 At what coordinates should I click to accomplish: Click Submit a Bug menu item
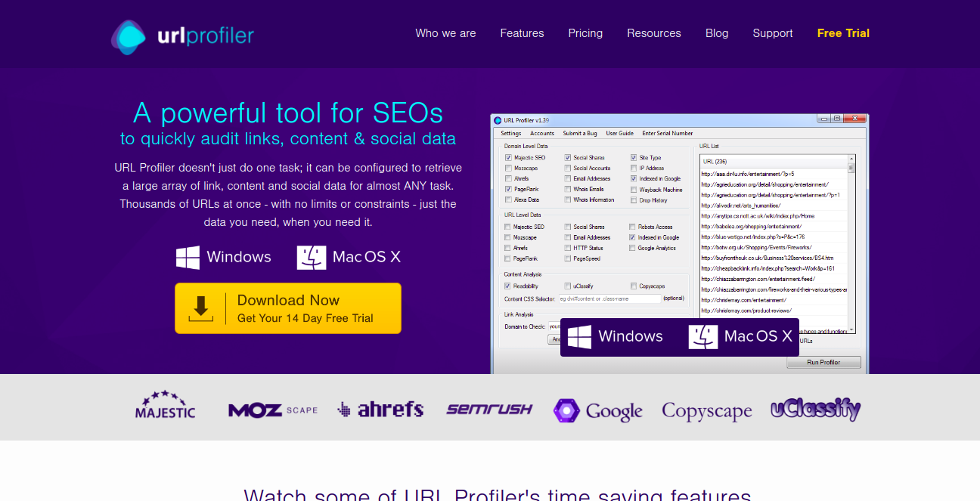(x=580, y=133)
